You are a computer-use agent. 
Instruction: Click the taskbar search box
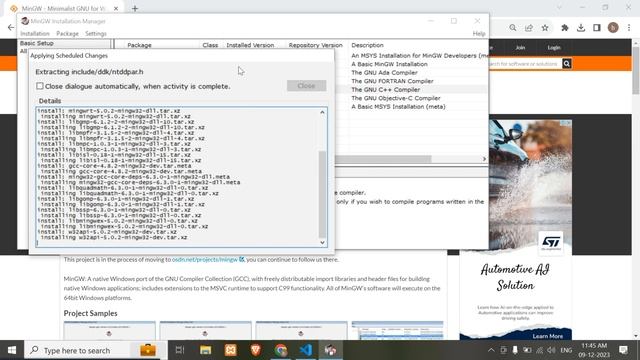click(x=96, y=350)
